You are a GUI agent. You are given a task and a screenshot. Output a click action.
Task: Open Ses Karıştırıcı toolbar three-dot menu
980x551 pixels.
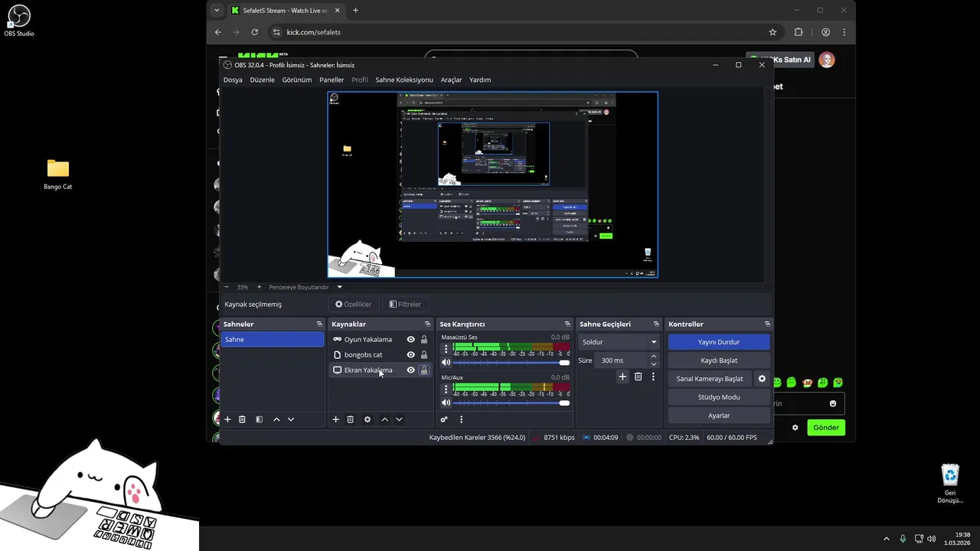[x=461, y=419]
